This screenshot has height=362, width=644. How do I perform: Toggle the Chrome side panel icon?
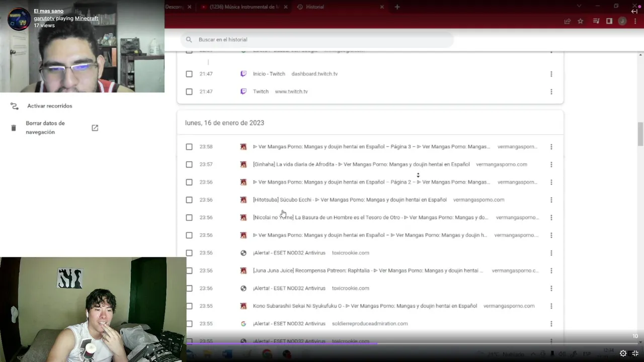pyautogui.click(x=609, y=21)
